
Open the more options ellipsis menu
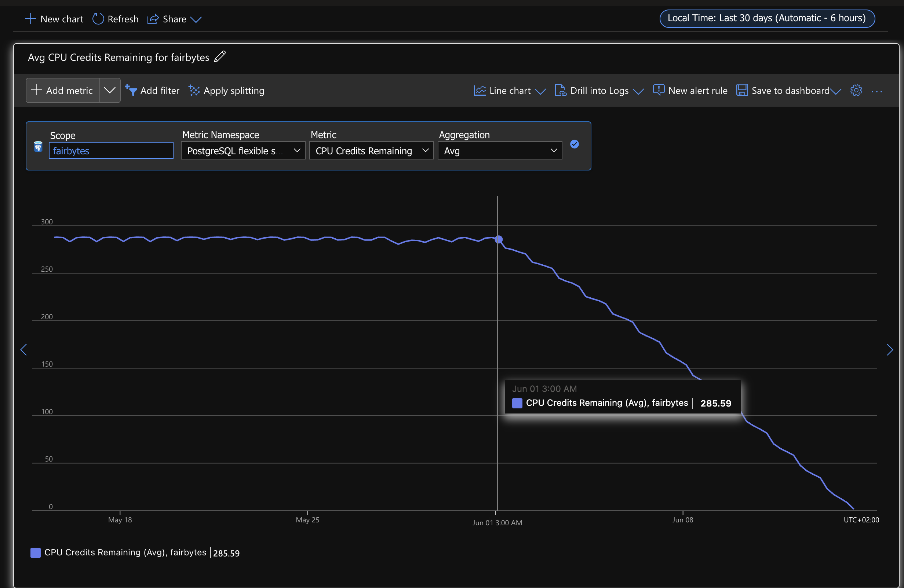click(x=876, y=91)
